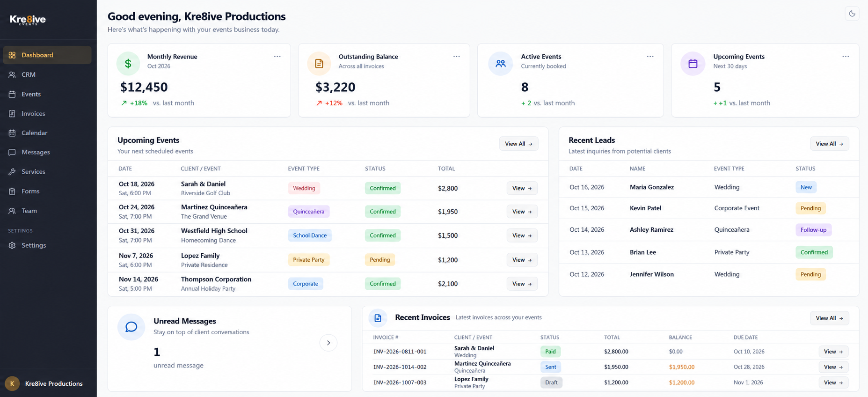Screen dimensions: 868x397
Task: Click Ashley Ramirez's Follow-up badge
Action: (x=813, y=230)
